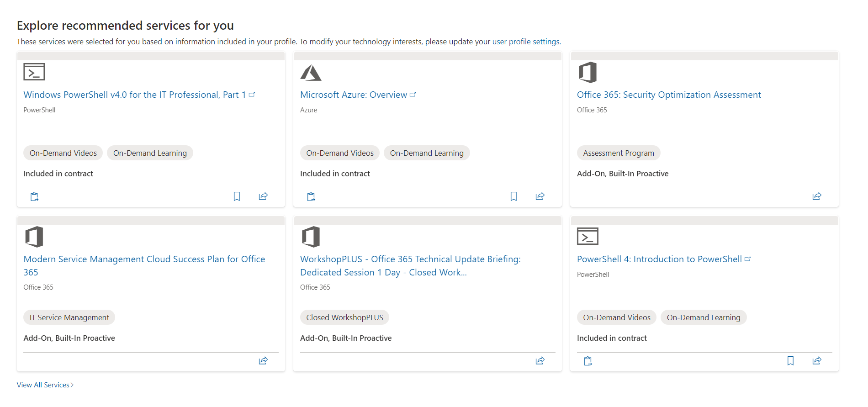The image size is (868, 407).
Task: Click 'PowerShell' label under Windows PowerShell v4.0 title
Action: pos(39,110)
